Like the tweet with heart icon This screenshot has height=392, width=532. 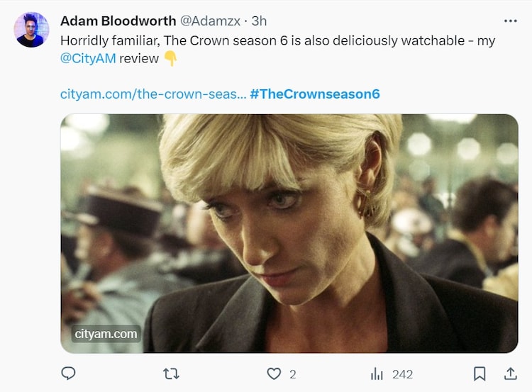[x=274, y=374]
